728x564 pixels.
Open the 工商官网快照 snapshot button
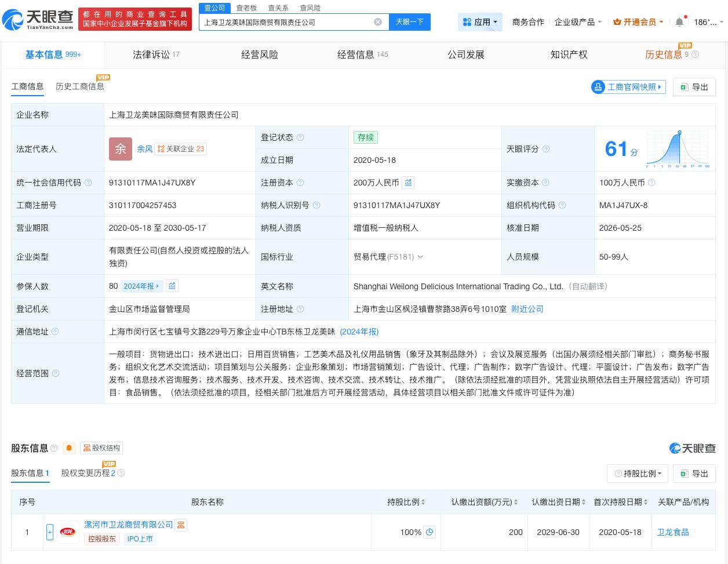[x=628, y=87]
